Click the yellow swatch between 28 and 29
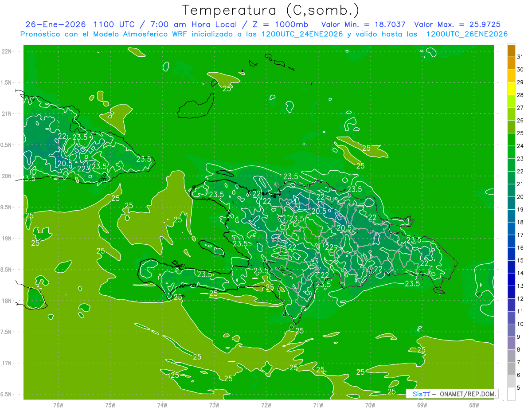This screenshot has height=411, width=532. click(511, 89)
